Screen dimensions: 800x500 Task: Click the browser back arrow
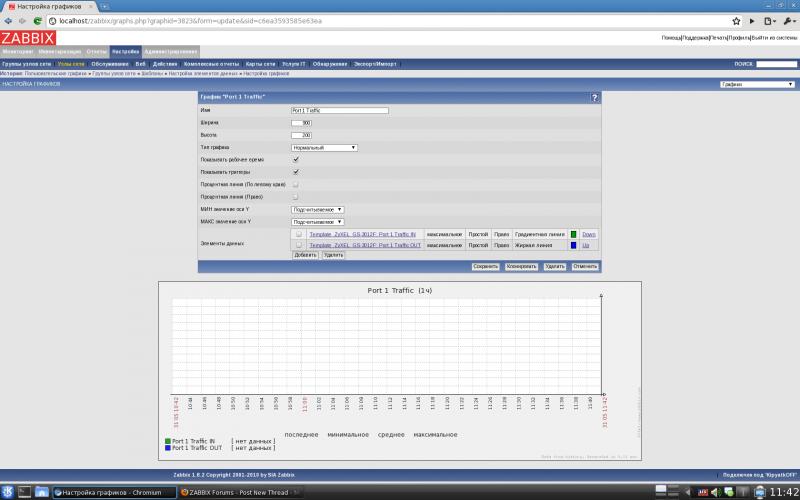coord(8,20)
